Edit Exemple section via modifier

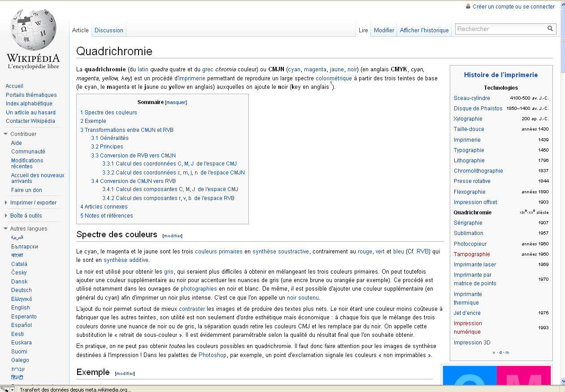pos(125,374)
